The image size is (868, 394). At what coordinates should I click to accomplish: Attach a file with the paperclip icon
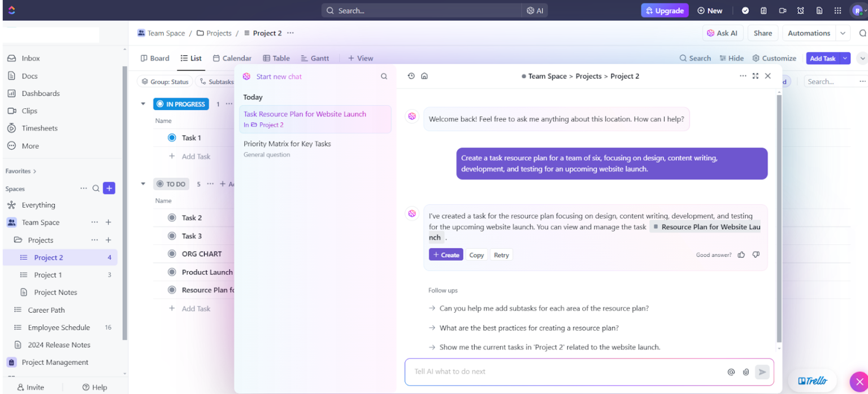click(x=746, y=372)
